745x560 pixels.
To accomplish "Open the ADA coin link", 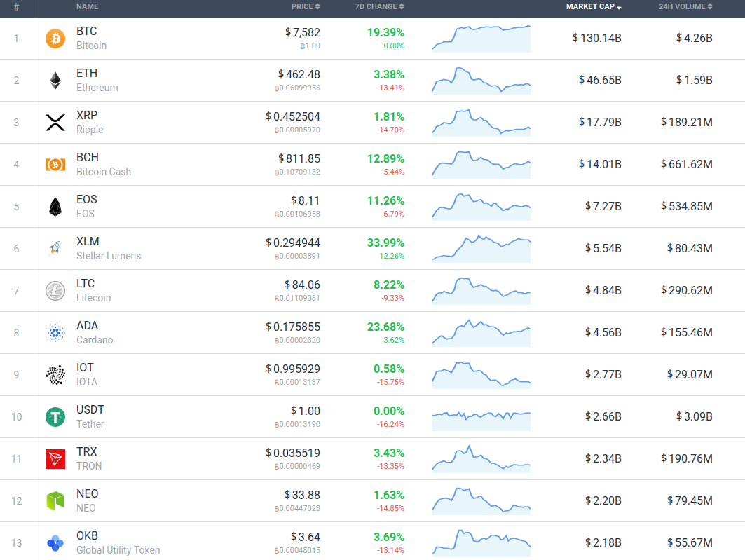I will coord(88,325).
